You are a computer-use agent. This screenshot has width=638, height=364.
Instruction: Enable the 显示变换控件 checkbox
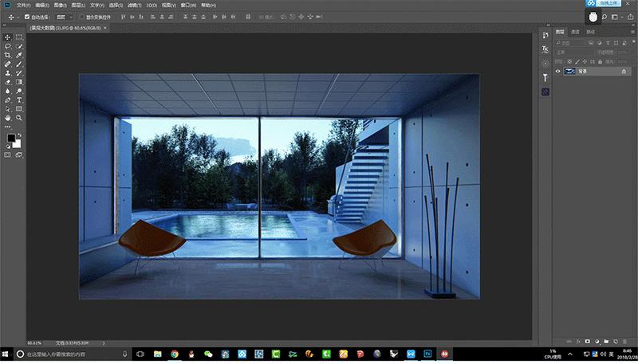[x=81, y=16]
